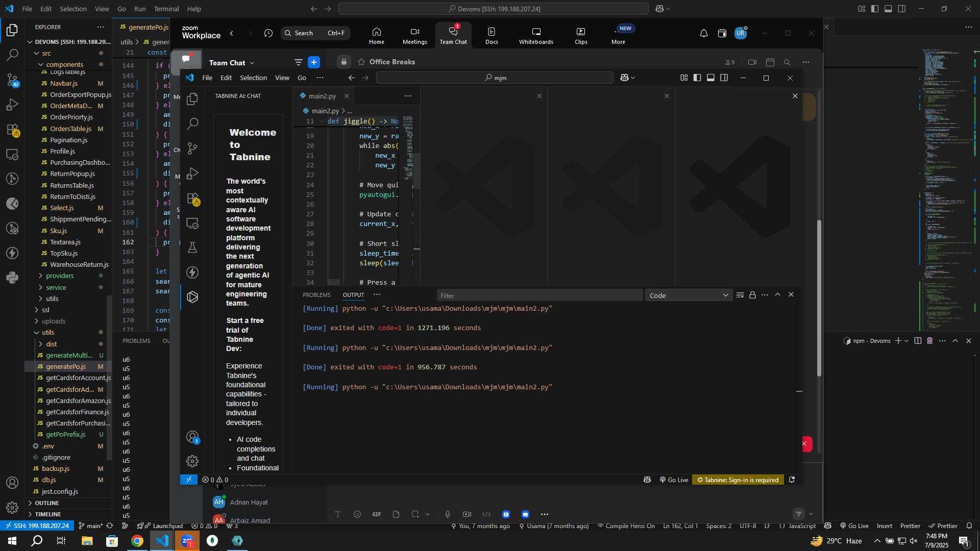Toggle Compile Hero in Devoms status bar
Viewport: 980px width, 551px height.
[626, 526]
